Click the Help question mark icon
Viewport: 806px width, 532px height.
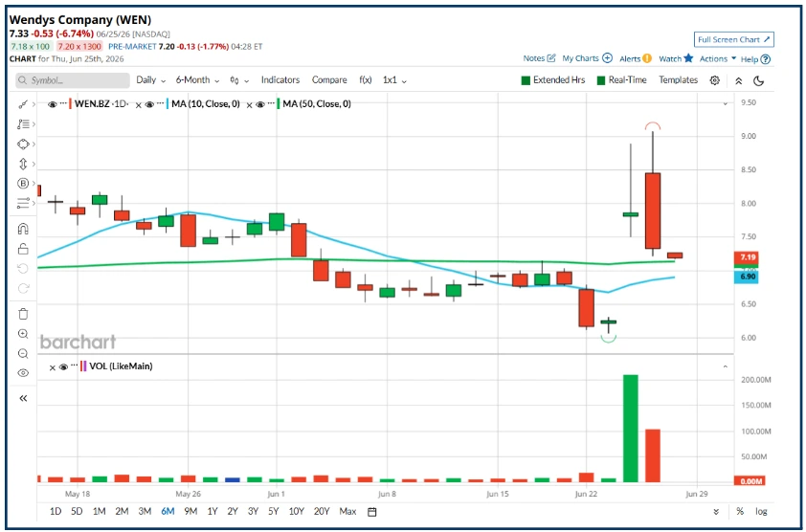pos(766,59)
